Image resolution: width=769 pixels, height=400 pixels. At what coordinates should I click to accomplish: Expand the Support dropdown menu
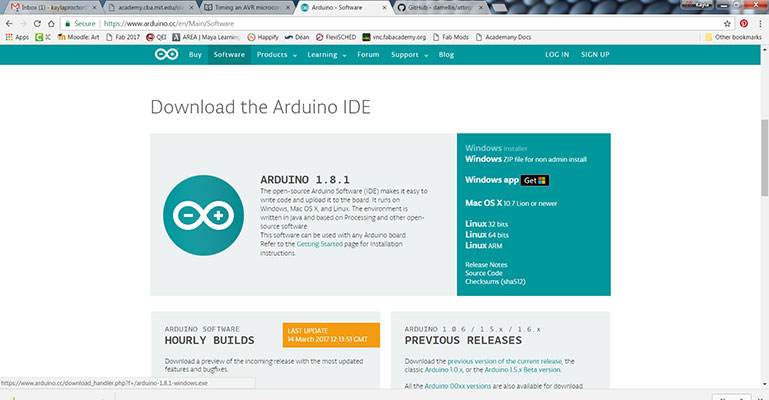tap(410, 55)
